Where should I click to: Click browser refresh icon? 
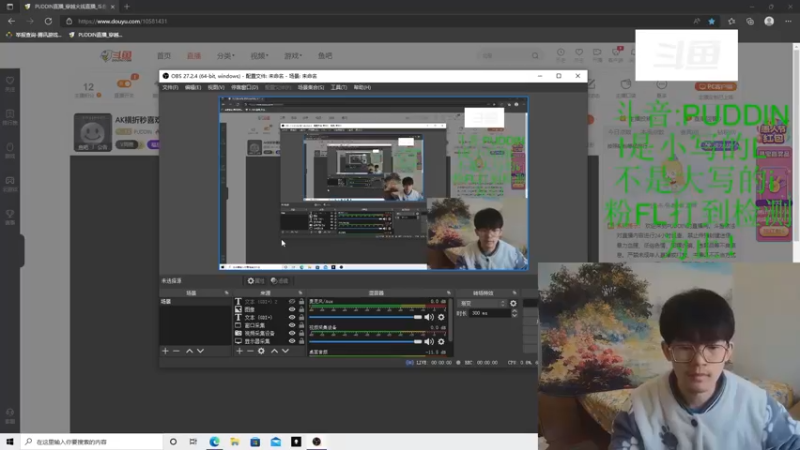[x=48, y=21]
